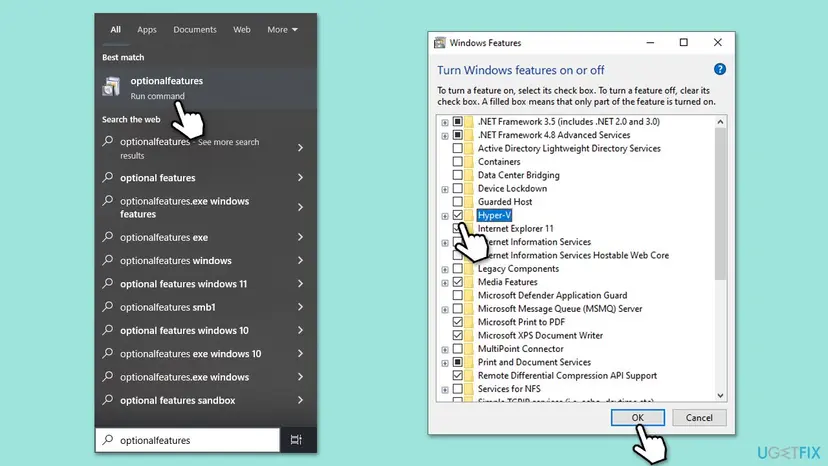828x466 pixels.
Task: Switch to the Web search tab
Action: pos(242,30)
